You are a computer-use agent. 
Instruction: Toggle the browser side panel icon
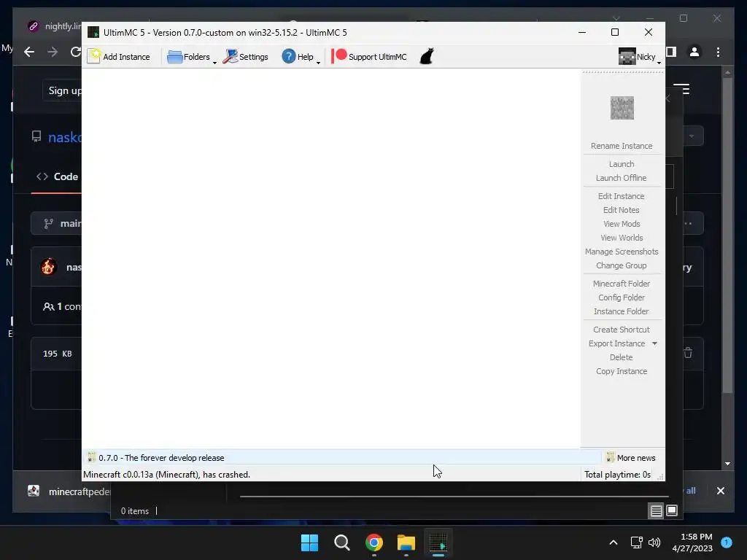tap(671, 52)
